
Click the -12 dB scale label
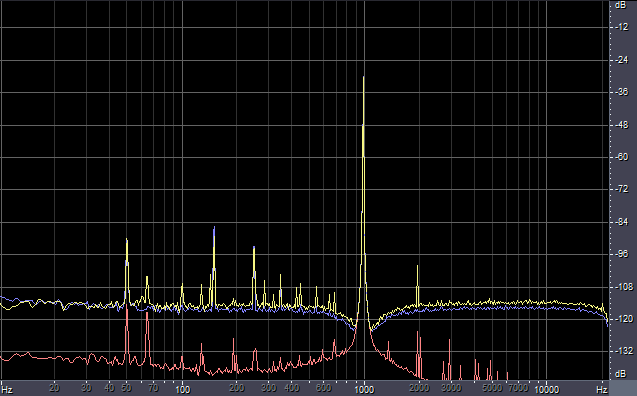point(622,27)
